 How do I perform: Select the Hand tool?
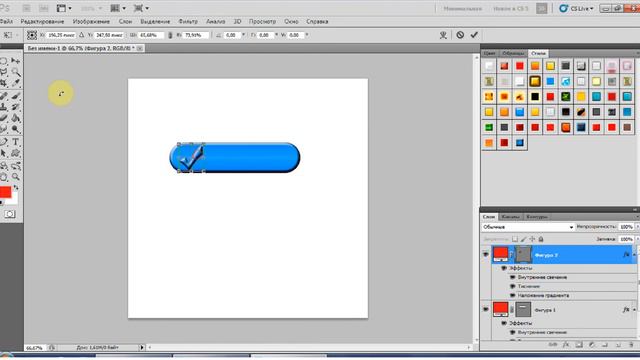click(4, 177)
